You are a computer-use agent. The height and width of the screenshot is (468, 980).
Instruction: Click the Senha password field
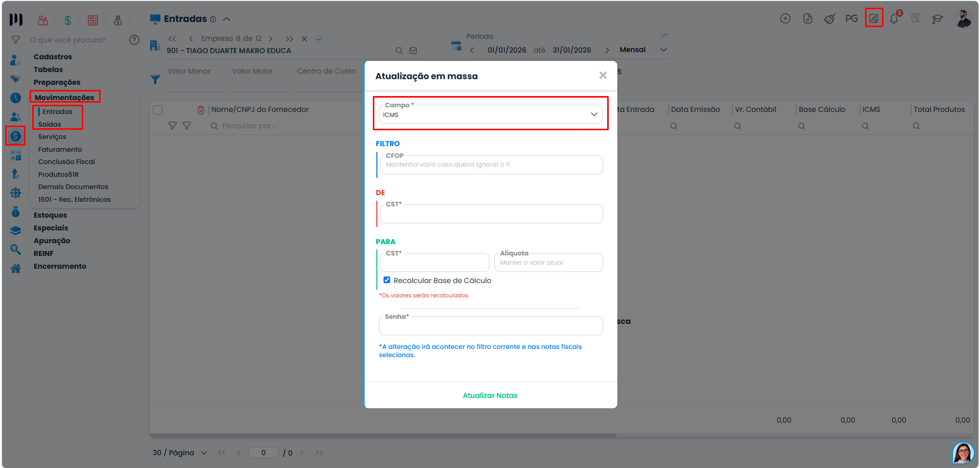tap(491, 325)
